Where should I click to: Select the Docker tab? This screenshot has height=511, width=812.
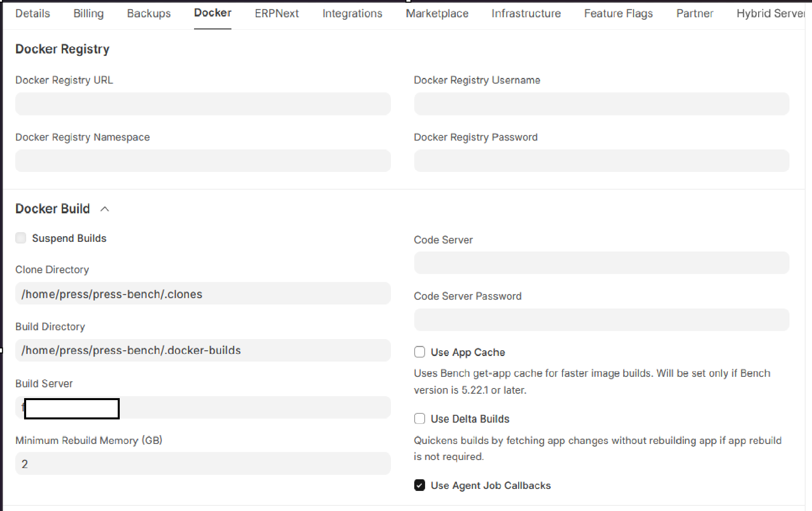pos(213,13)
